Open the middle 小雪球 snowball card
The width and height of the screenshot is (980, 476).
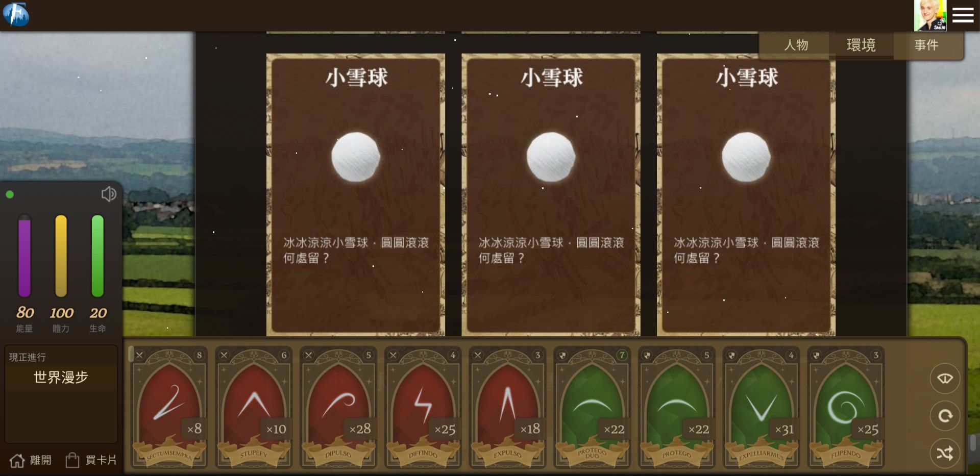click(x=551, y=194)
